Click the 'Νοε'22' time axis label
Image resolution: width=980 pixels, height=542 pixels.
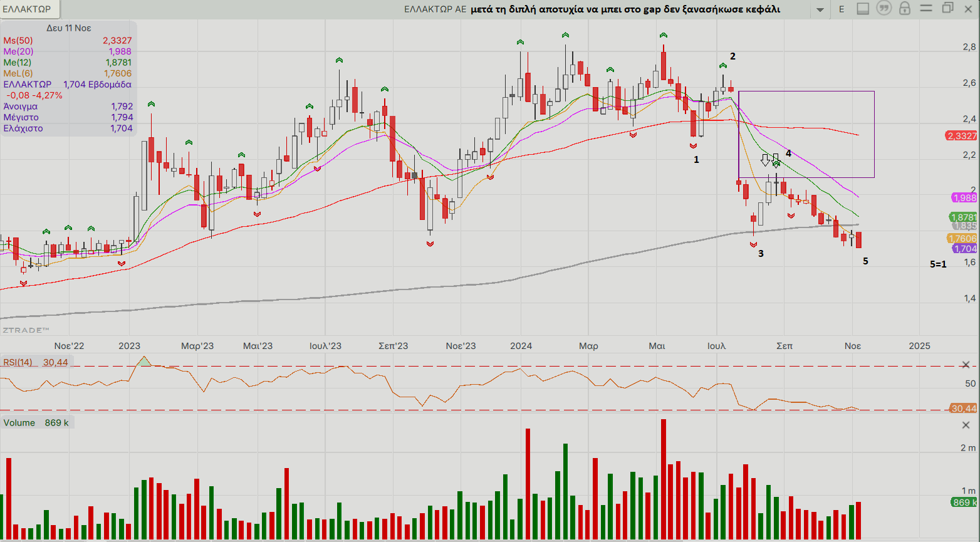tap(69, 346)
